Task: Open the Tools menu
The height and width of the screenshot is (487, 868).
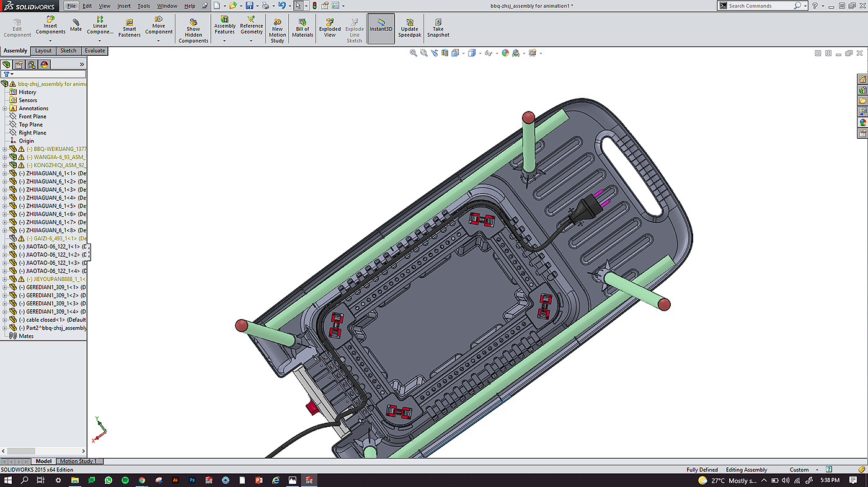Action: [143, 6]
